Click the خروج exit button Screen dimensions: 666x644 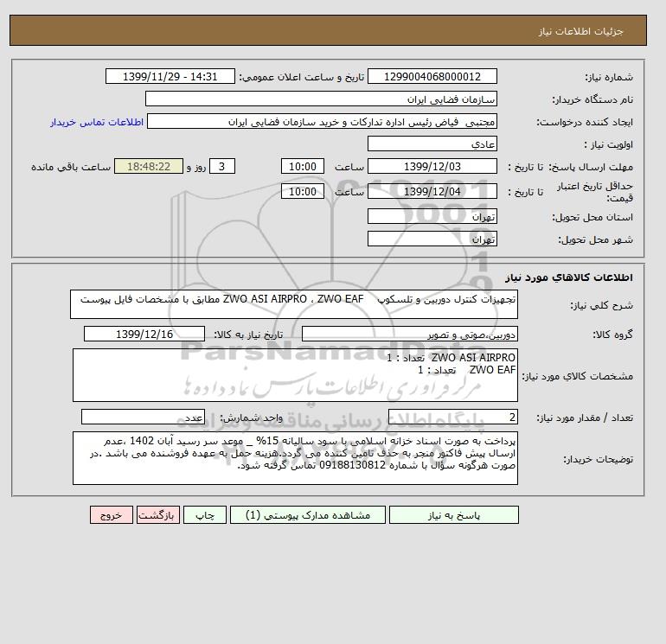click(x=112, y=514)
